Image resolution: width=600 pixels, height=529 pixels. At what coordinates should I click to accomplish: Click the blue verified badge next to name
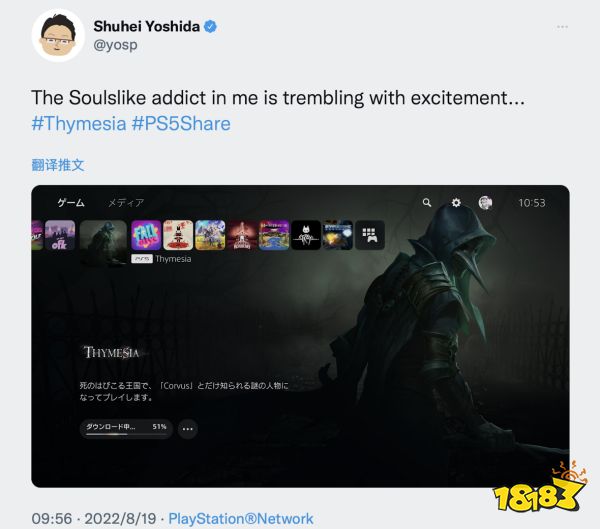[x=210, y=26]
